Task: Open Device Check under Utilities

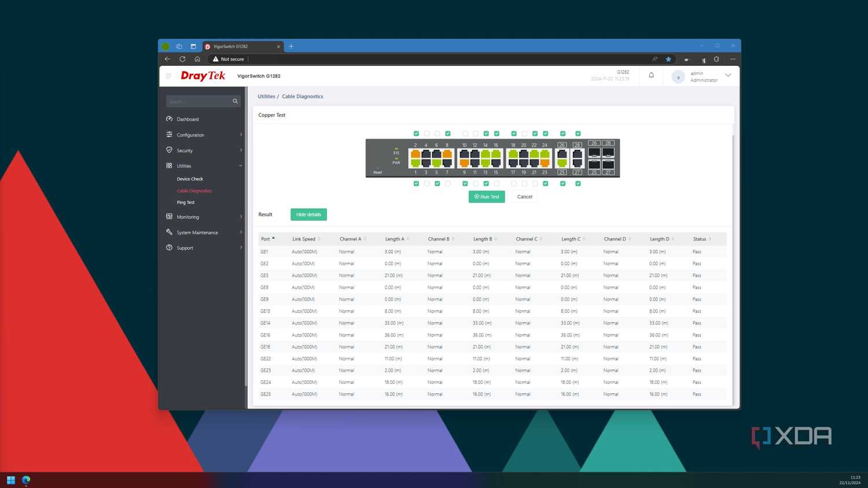Action: [190, 179]
